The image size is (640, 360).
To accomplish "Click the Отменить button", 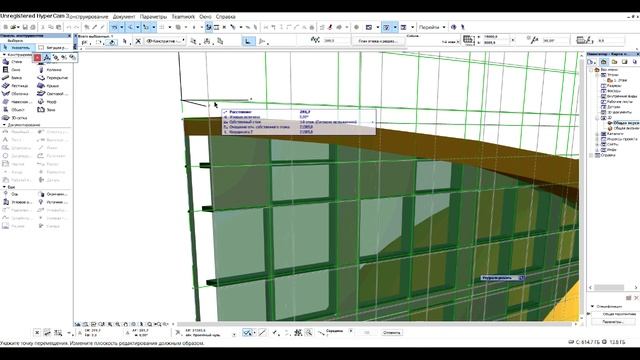I will (x=391, y=333).
